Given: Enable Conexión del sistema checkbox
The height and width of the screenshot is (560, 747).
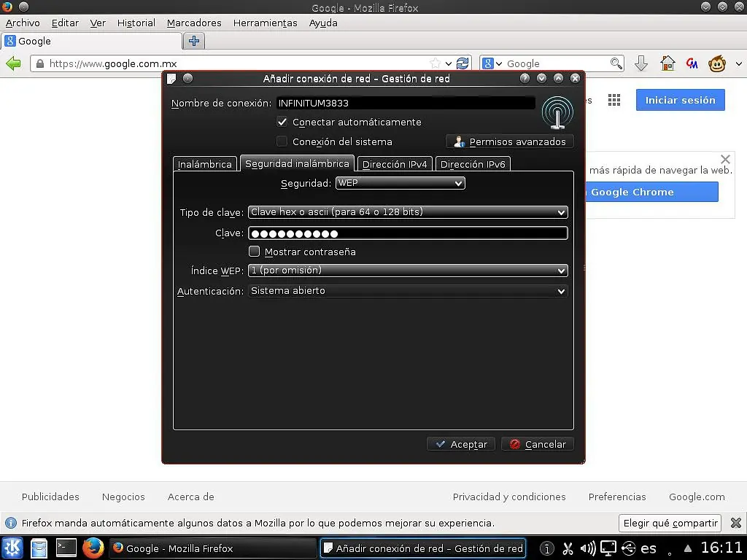Looking at the screenshot, I should pyautogui.click(x=282, y=141).
